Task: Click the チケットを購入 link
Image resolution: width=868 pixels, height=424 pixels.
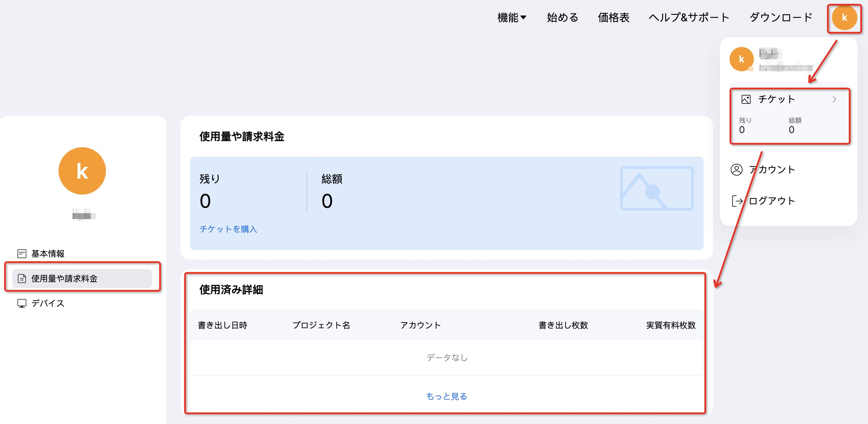Action: coord(228,229)
